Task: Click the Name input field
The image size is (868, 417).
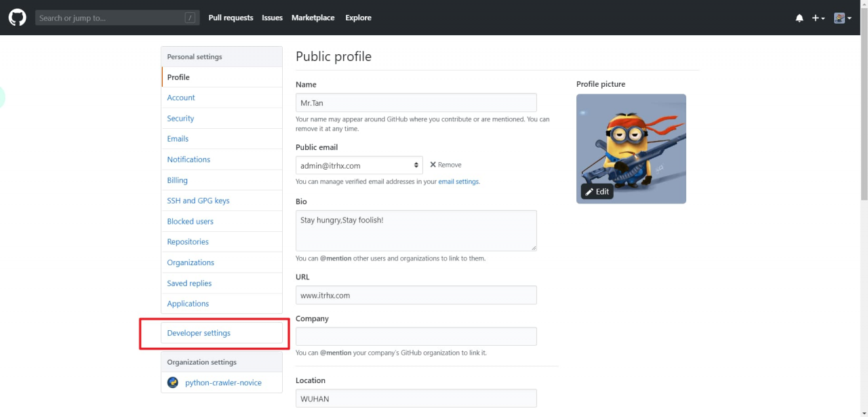Action: click(416, 103)
